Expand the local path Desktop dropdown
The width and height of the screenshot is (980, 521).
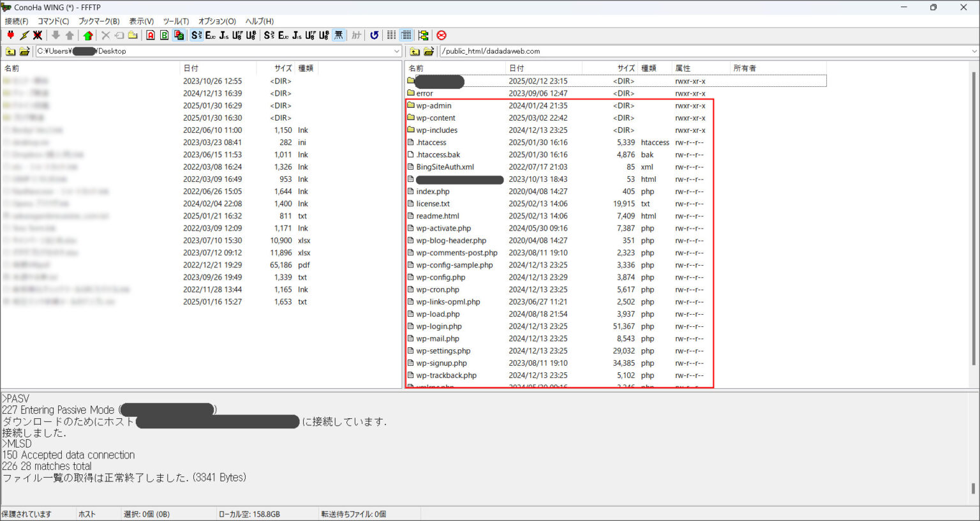coord(396,51)
